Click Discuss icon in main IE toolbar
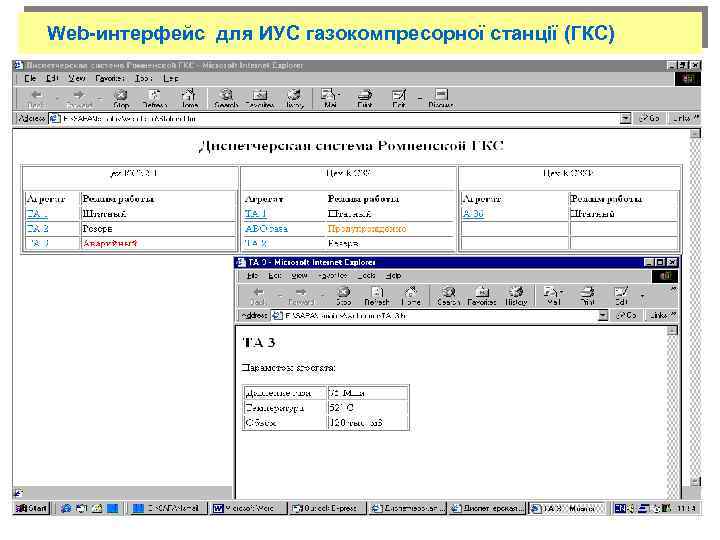The height and width of the screenshot is (540, 720). pos(441,98)
